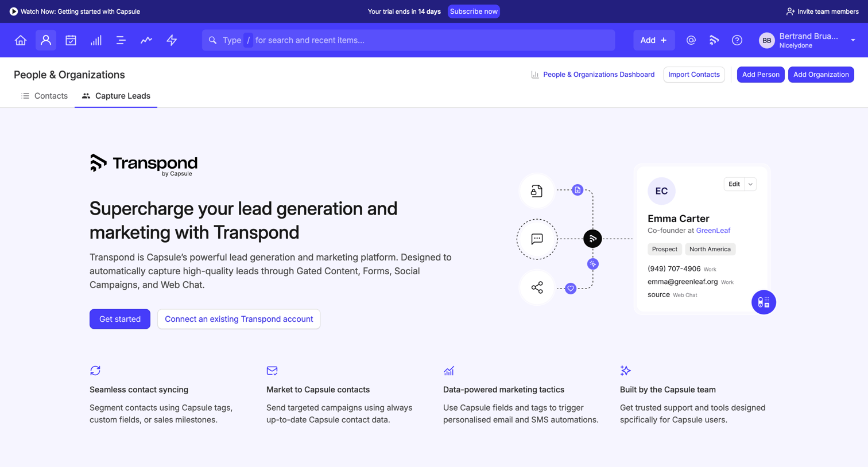This screenshot has height=467, width=868.
Task: Click the Import Contacts button
Action: pos(694,75)
